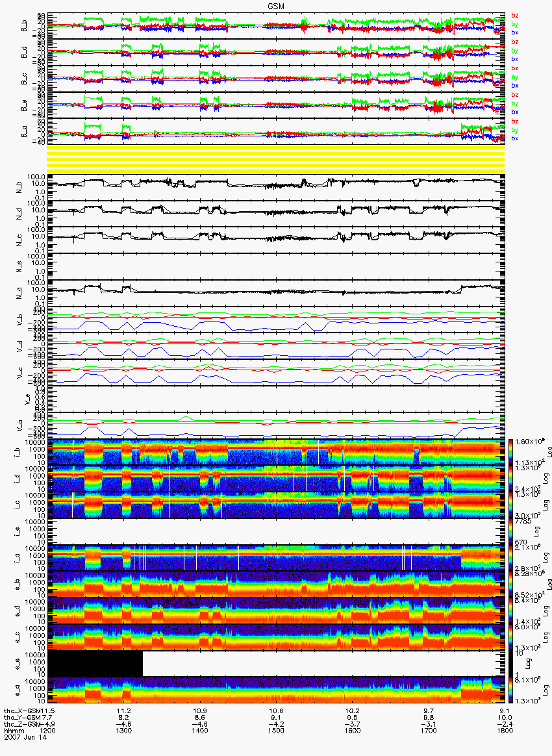Click the 670 colorbar value
Screen dimensions: 552x756
520,542
